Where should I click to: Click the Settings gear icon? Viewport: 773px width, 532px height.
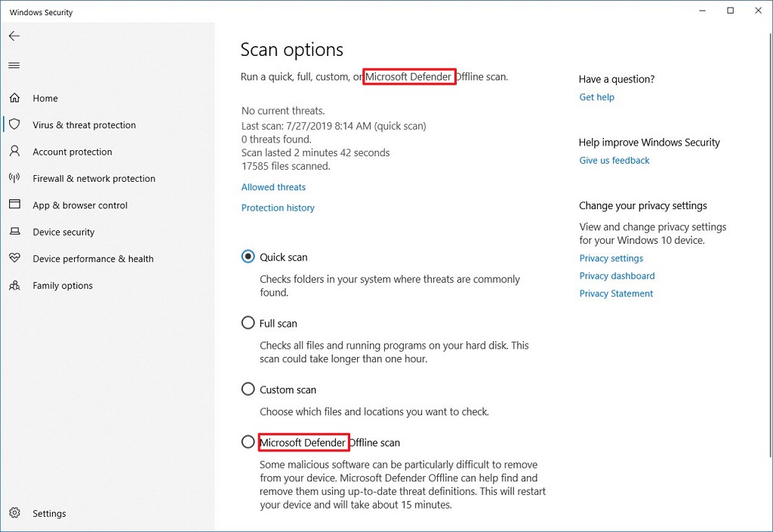[15, 513]
